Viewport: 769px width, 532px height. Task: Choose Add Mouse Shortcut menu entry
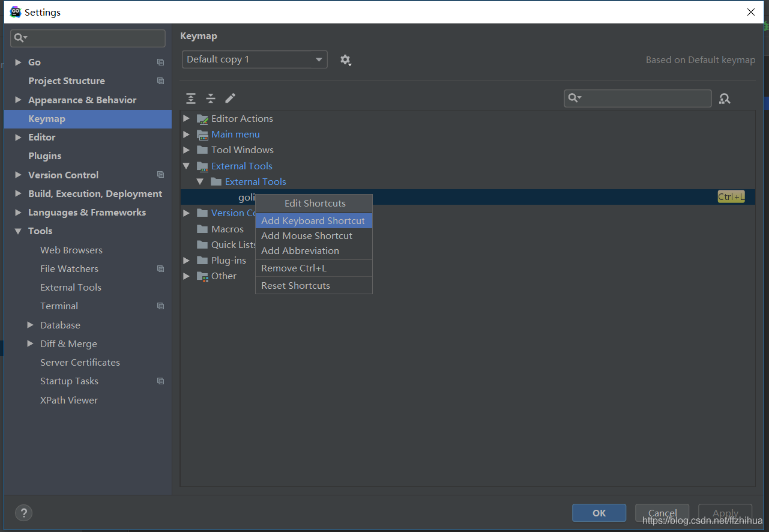tap(306, 236)
